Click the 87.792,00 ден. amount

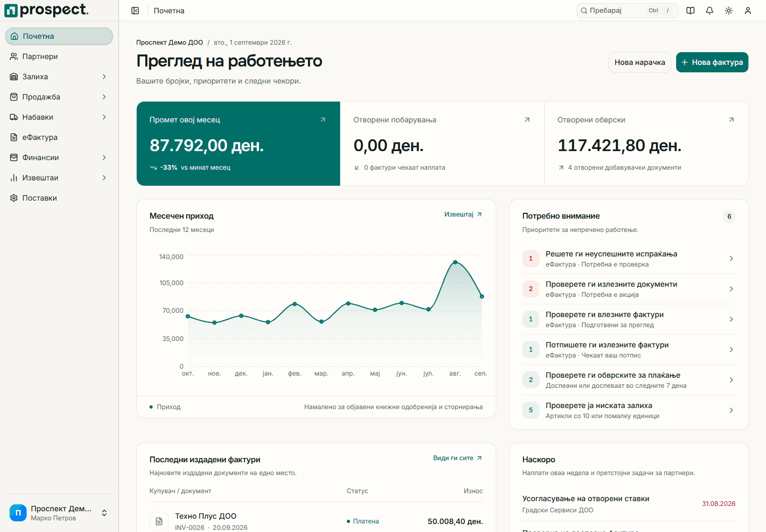tap(206, 145)
